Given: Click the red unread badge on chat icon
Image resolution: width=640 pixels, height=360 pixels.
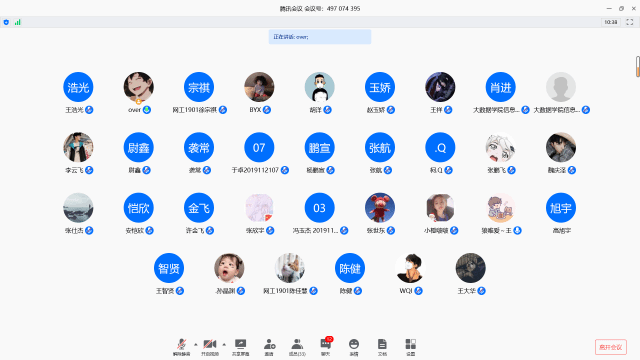Looking at the screenshot, I should [x=329, y=339].
